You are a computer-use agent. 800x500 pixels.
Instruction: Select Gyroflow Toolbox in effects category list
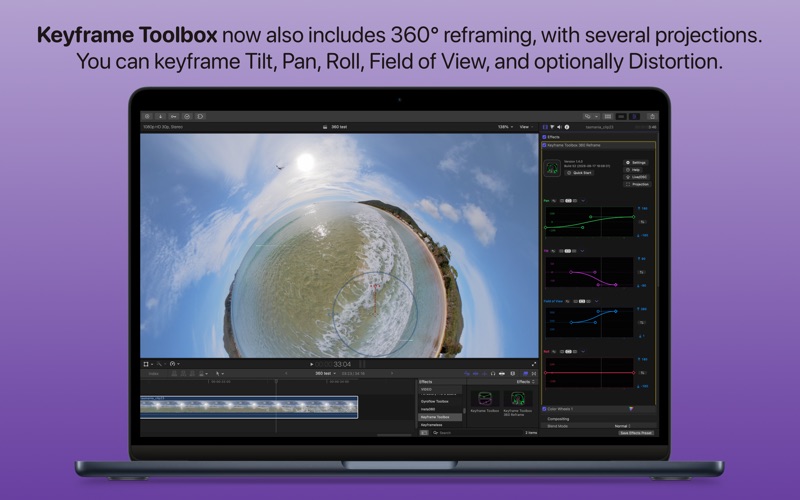435,402
